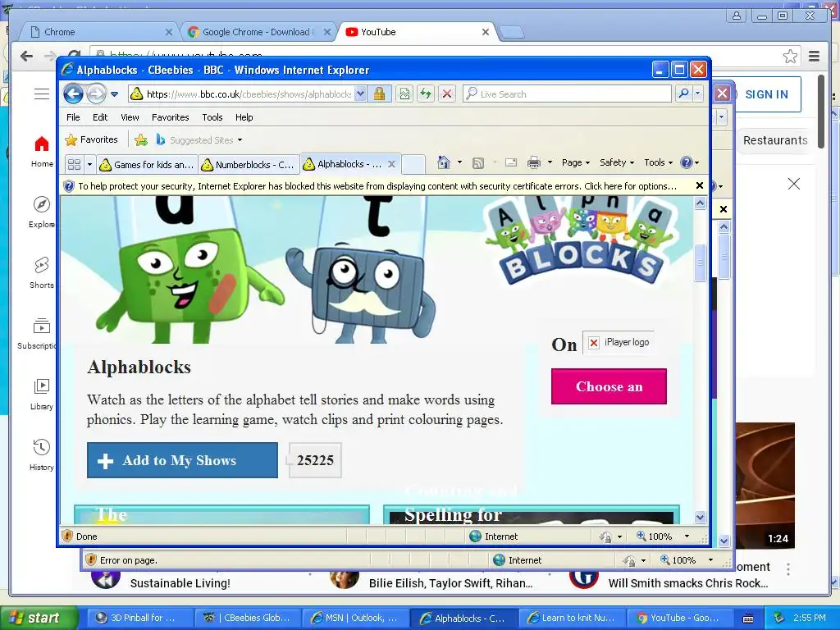Click the Live Search magnifier button
Viewport: 840px width, 630px height.
(x=683, y=94)
